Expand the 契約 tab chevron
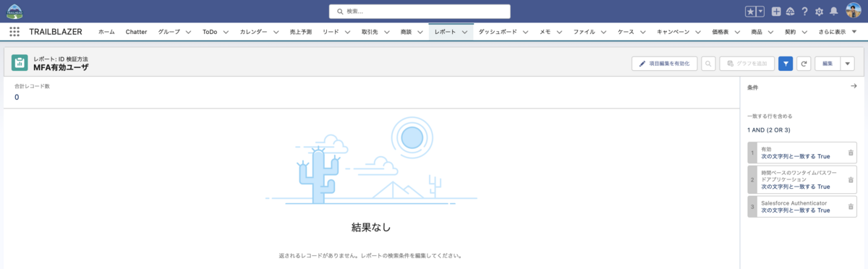 804,33
